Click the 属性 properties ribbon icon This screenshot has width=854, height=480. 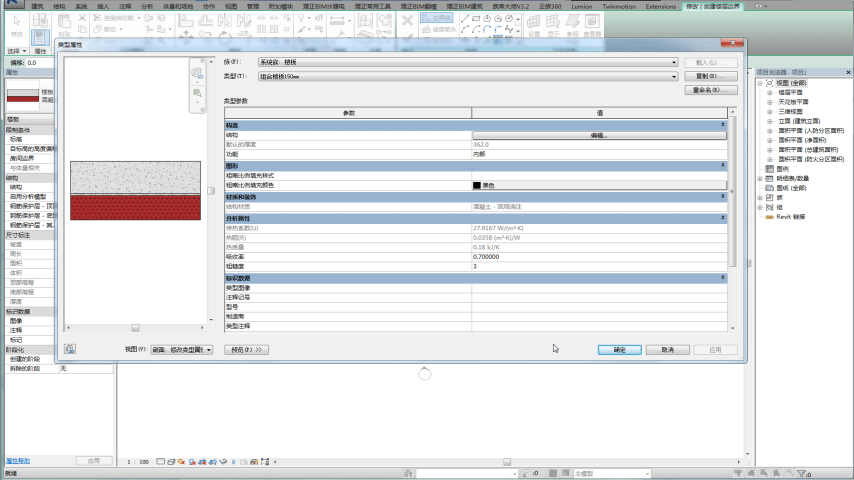(x=40, y=37)
